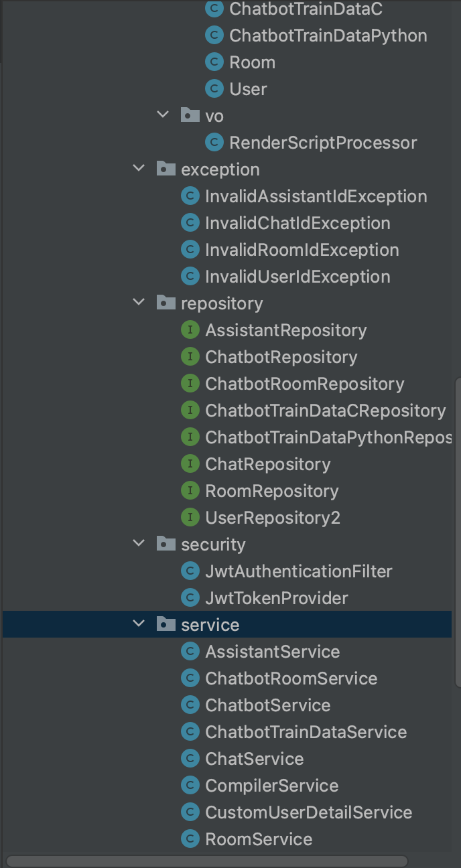Collapse the vo folder chevron
This screenshot has height=868, width=461.
coord(163,115)
